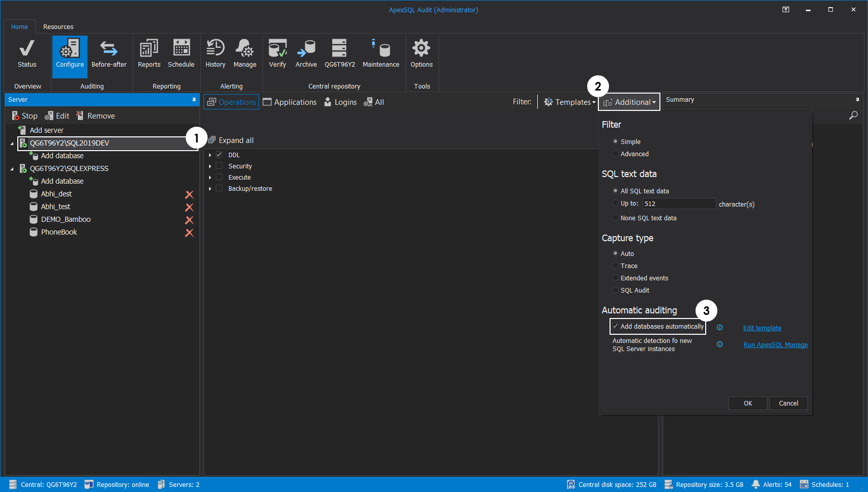Switch to the Applications filter tab
This screenshot has width=868, height=492.
(x=290, y=102)
